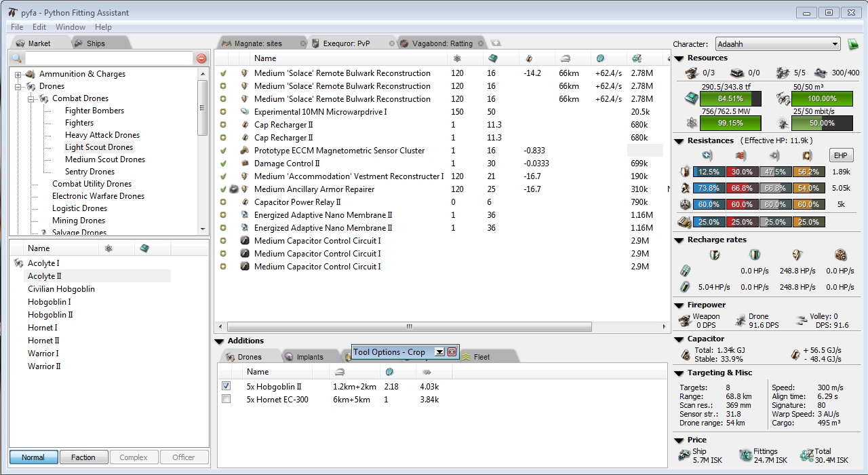Image resolution: width=868 pixels, height=475 pixels.
Task: Toggle state icon of Capacitor Power Relay II
Action: click(223, 202)
